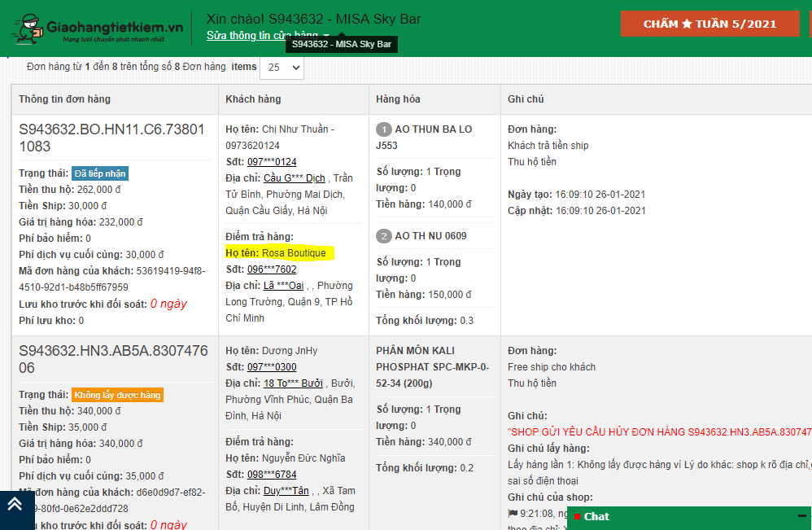Click return contact Nguyễn Đức Nghĩa
Viewport: 812px width, 530px height.
303,458
